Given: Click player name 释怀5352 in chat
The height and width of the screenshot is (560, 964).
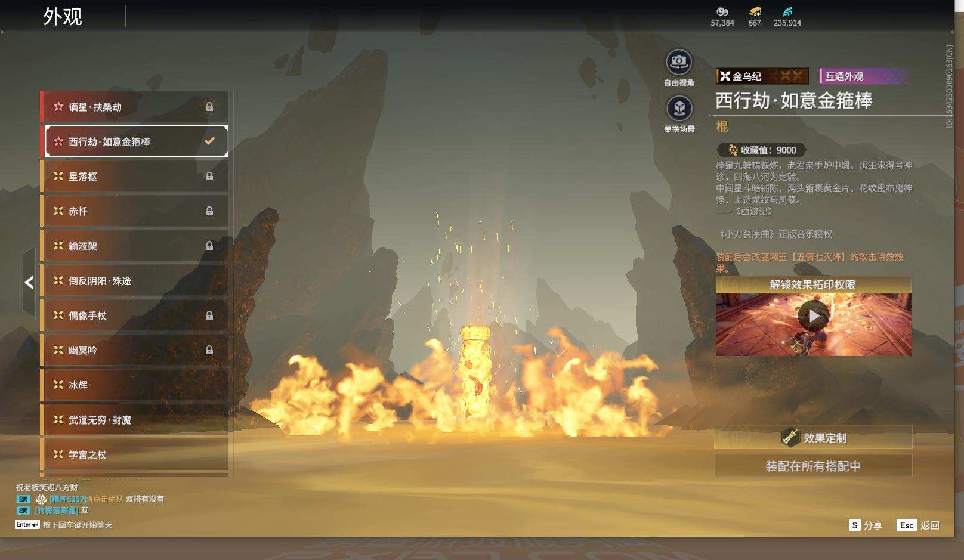Looking at the screenshot, I should (68, 499).
